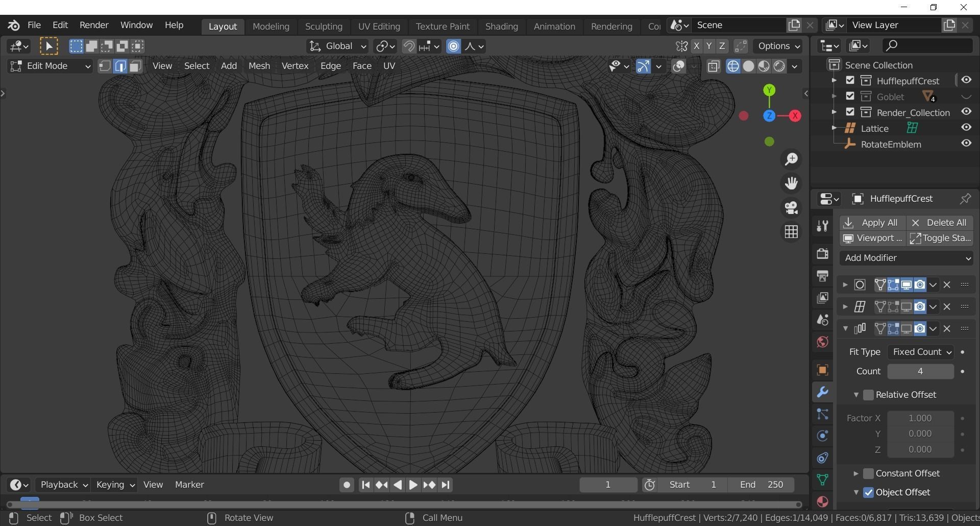The image size is (980, 526).
Task: Open the Render properties tab
Action: [822, 254]
